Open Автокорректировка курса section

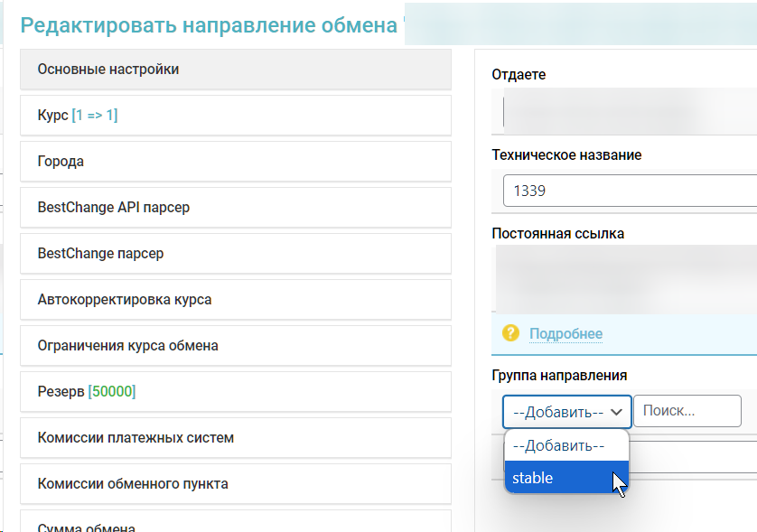tap(235, 300)
